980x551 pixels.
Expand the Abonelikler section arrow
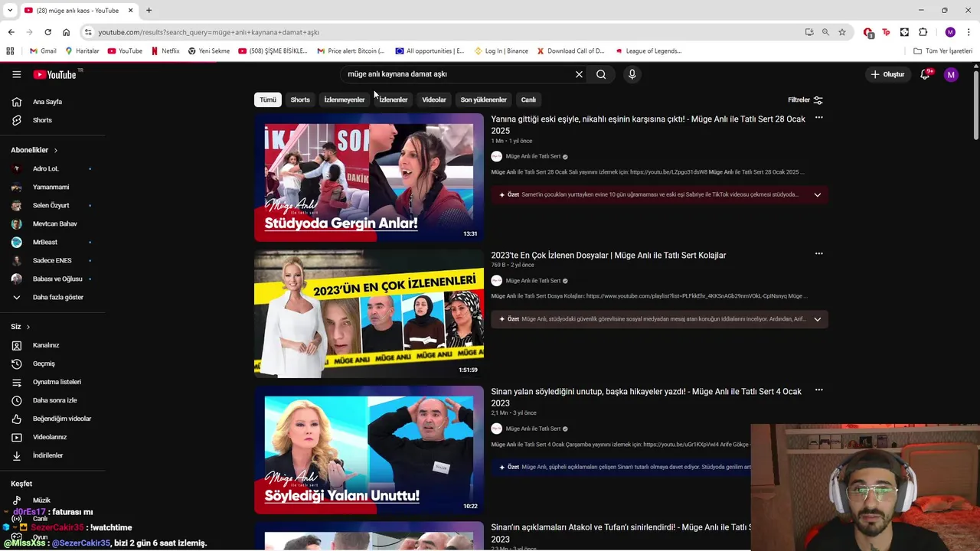pyautogui.click(x=56, y=150)
